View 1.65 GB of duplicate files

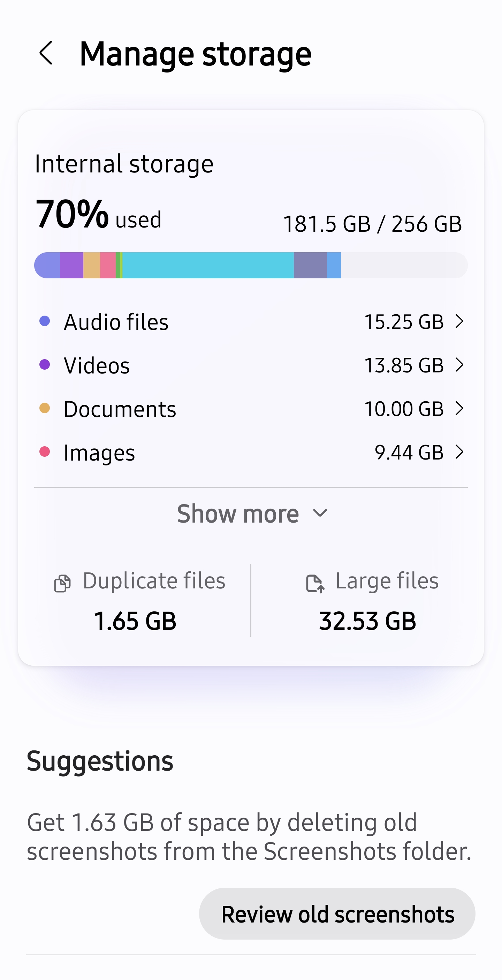coord(135,621)
